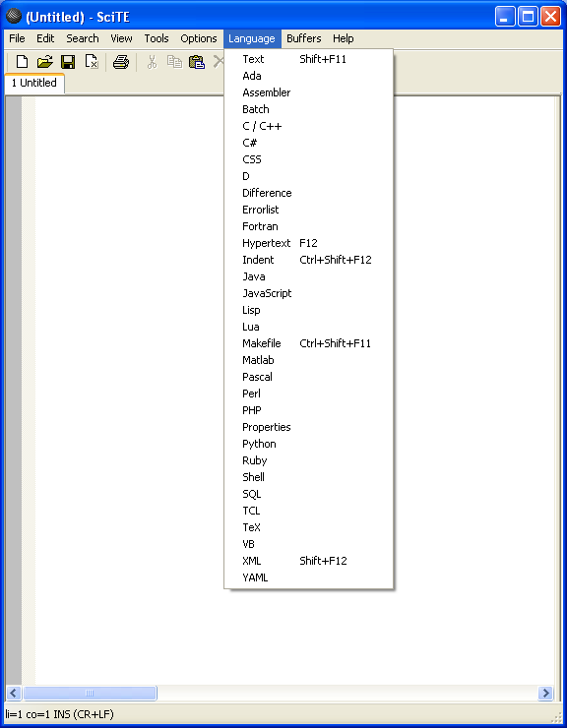Viewport: 567px width, 728px height.
Task: Click the horizontal scrollbar thumb
Action: [90, 694]
